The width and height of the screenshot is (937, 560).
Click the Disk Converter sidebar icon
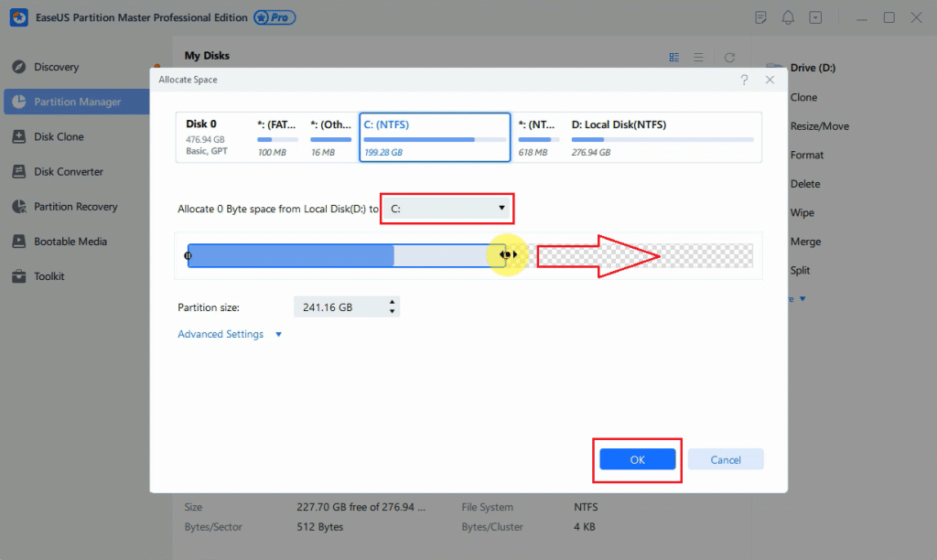(x=19, y=171)
